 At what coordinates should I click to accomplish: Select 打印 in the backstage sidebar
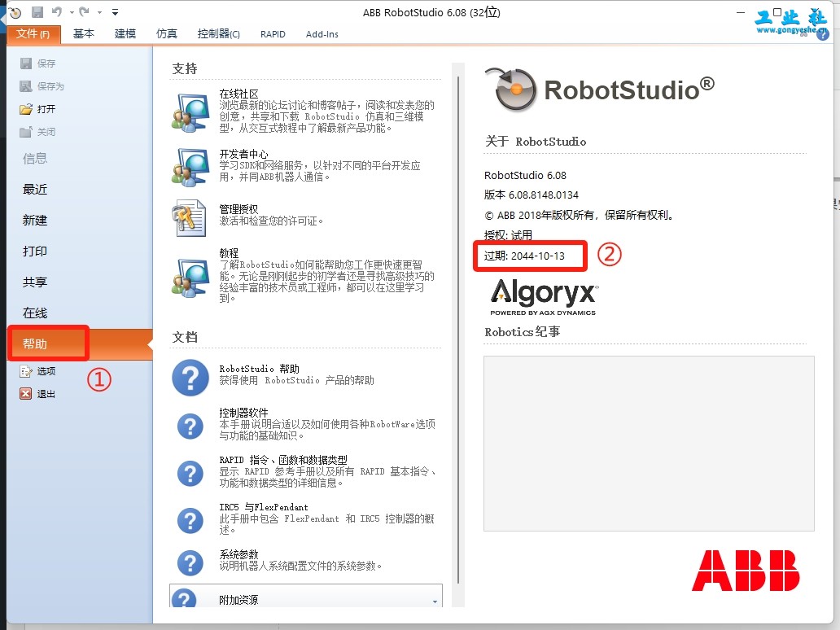tap(35, 252)
